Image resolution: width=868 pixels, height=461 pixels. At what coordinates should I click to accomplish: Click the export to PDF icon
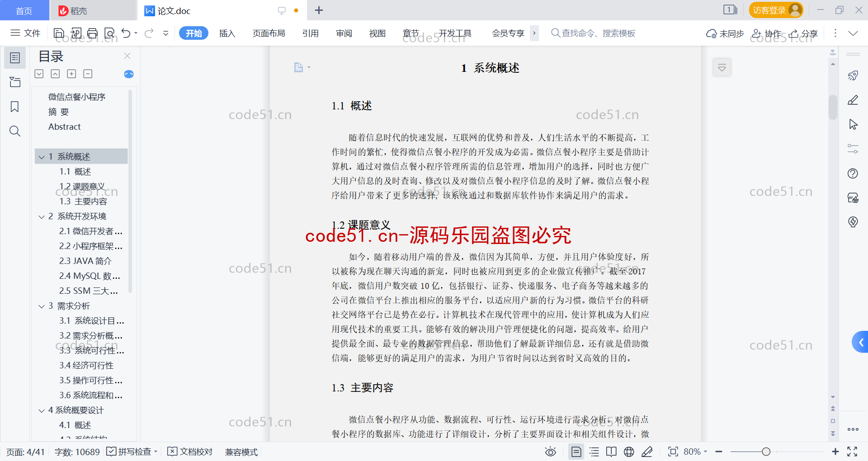[76, 33]
